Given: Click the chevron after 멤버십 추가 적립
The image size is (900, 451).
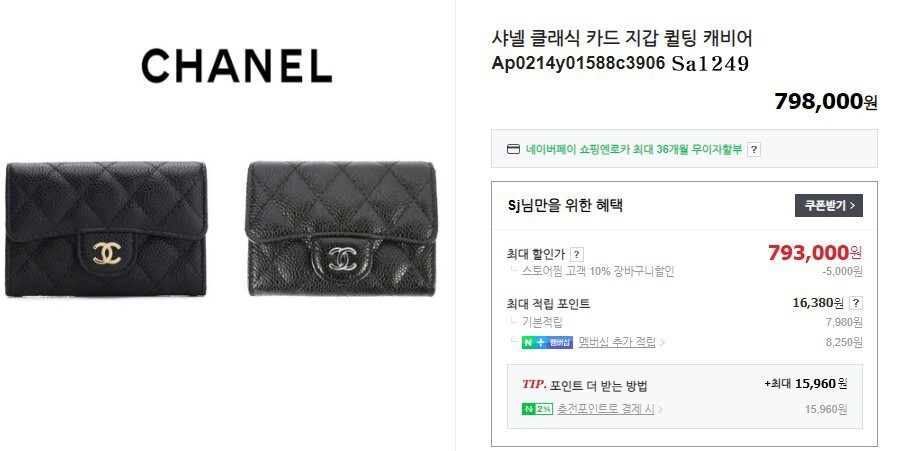Looking at the screenshot, I should 662,343.
